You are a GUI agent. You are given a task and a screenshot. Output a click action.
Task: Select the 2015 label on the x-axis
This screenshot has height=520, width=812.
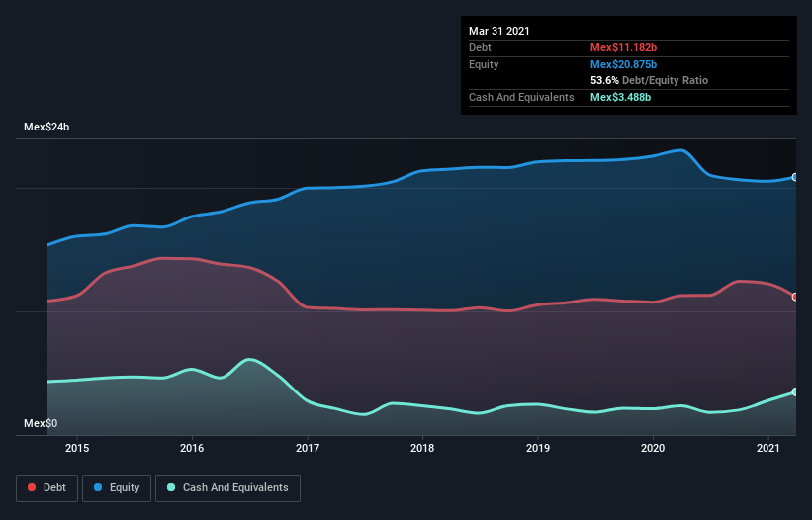pos(77,448)
